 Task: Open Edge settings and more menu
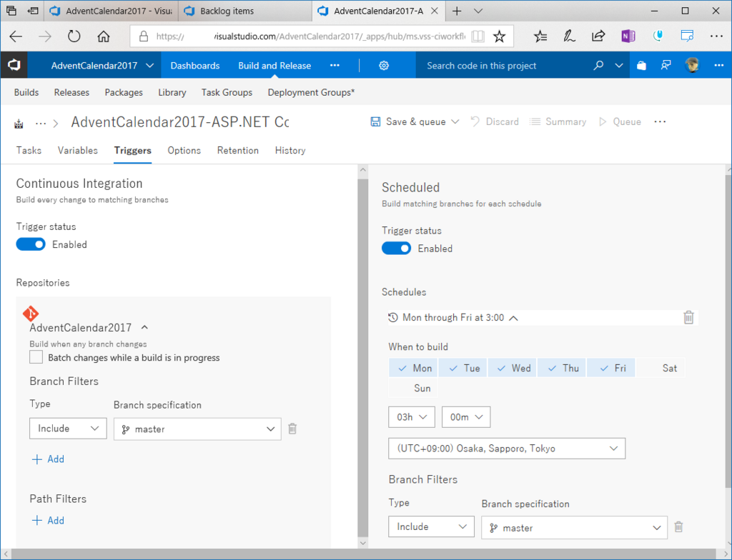click(716, 36)
